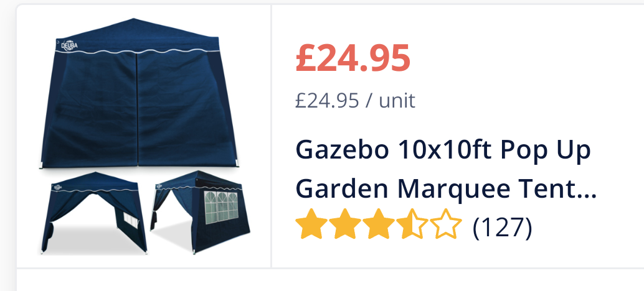Click the empty fifth rating star
644x291 pixels.
pos(446,223)
